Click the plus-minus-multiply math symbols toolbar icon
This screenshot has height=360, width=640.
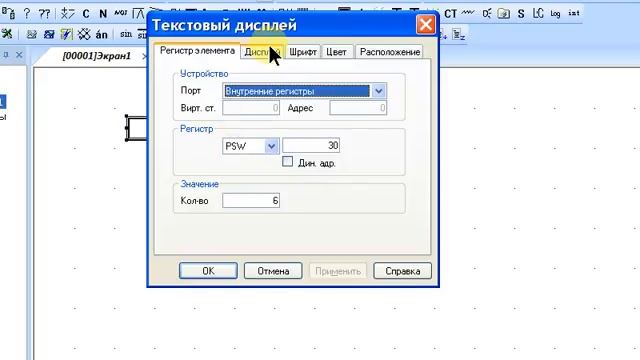(x=67, y=13)
